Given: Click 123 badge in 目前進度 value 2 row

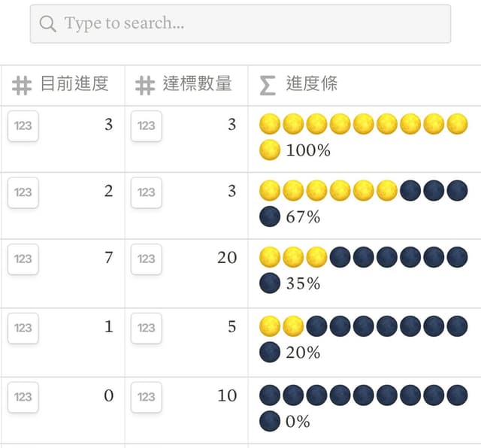Looking at the screenshot, I should [23, 192].
